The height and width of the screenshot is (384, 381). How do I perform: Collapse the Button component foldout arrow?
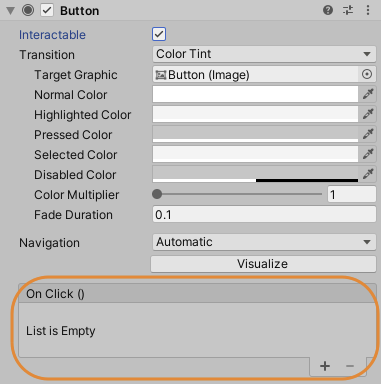coord(10,11)
